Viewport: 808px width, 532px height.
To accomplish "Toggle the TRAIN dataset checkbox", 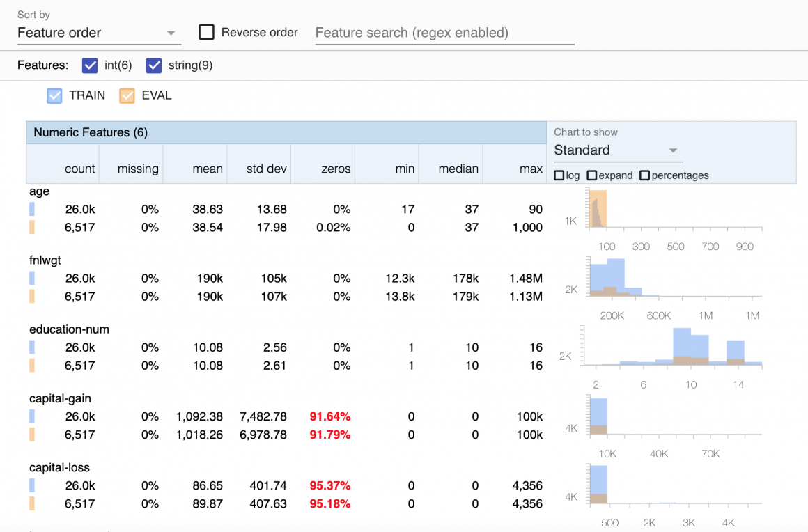I will click(55, 95).
